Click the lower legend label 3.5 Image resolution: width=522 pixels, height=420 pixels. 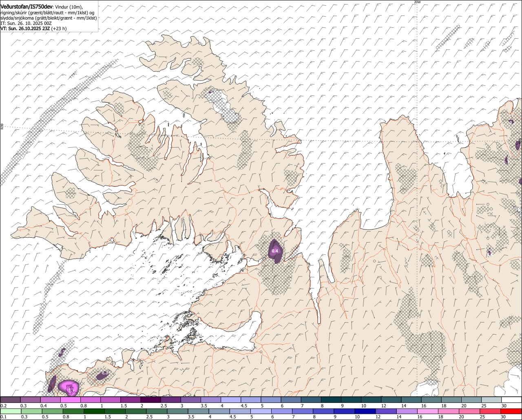191,417
